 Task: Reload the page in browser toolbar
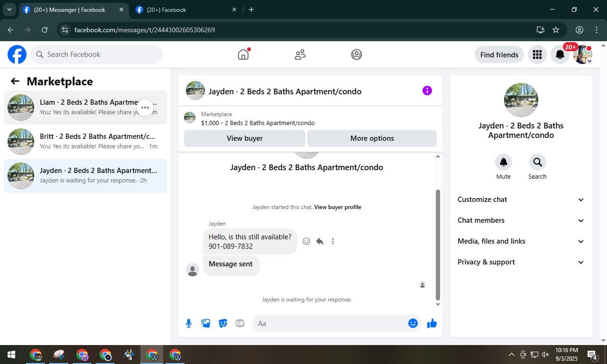[45, 30]
